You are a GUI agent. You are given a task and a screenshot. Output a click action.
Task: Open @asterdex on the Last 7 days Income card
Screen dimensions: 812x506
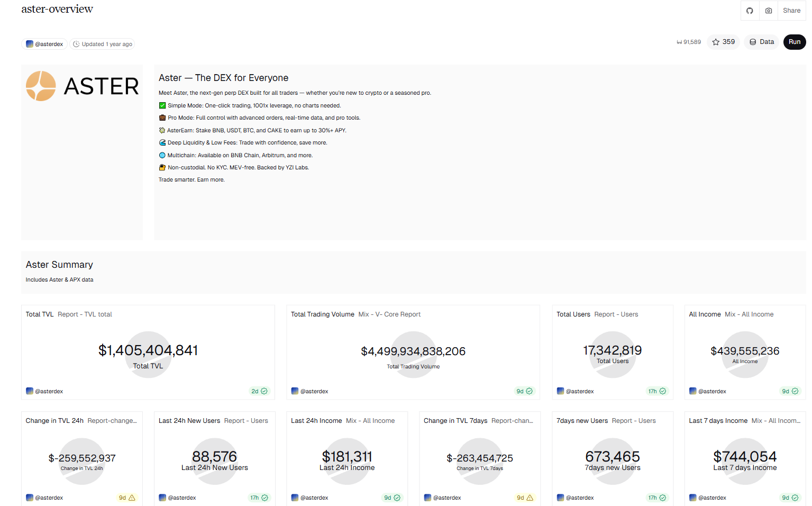(x=708, y=498)
